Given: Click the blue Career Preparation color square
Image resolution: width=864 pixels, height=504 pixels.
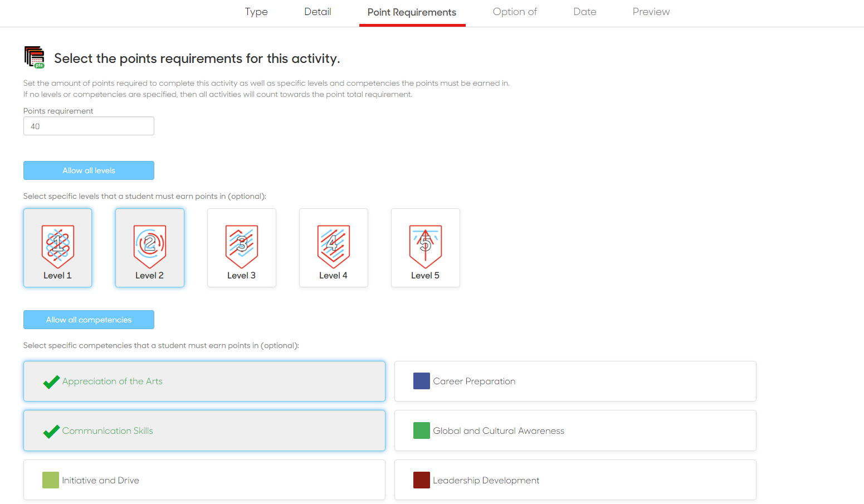Looking at the screenshot, I should (421, 381).
